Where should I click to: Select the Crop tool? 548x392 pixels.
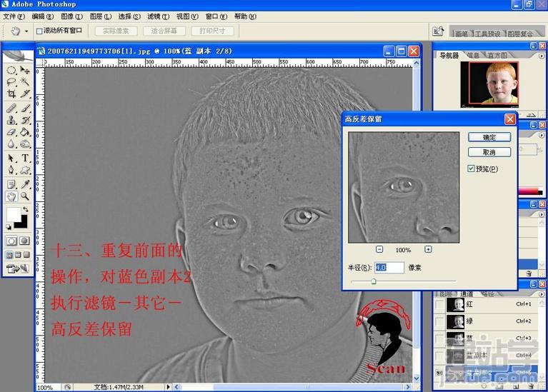(11, 94)
